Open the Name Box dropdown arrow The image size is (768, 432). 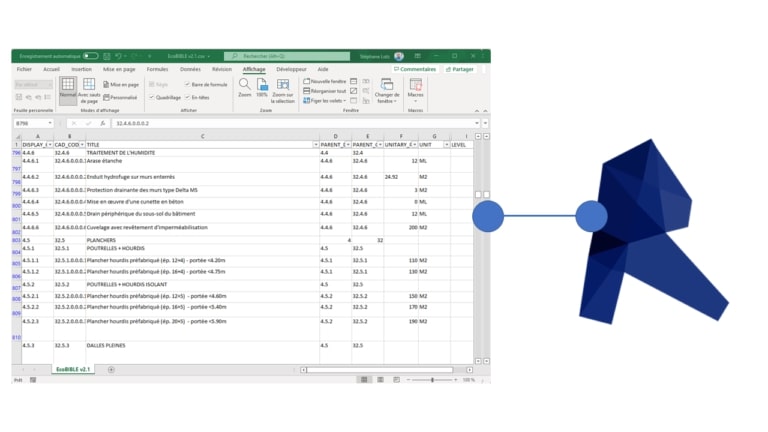[50, 124]
